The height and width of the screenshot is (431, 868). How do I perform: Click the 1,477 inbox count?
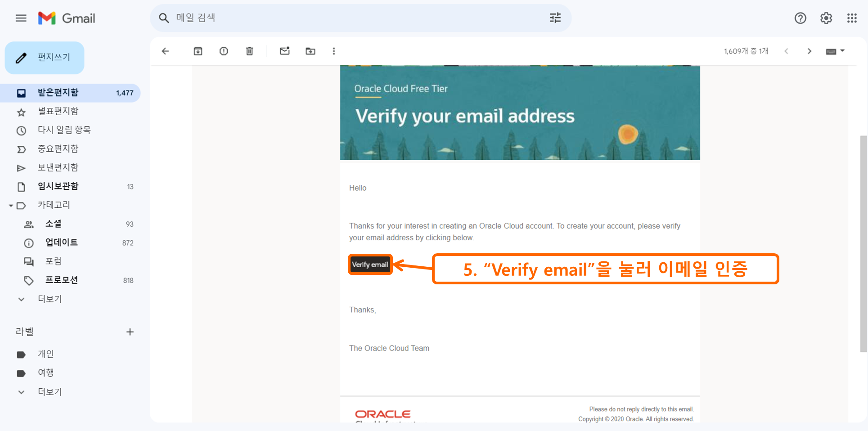tap(125, 93)
